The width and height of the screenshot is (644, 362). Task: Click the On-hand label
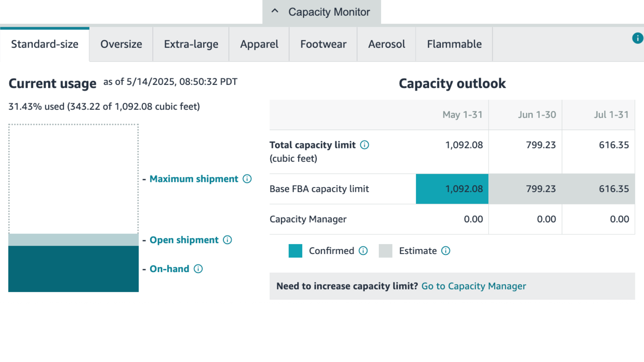pos(169,269)
